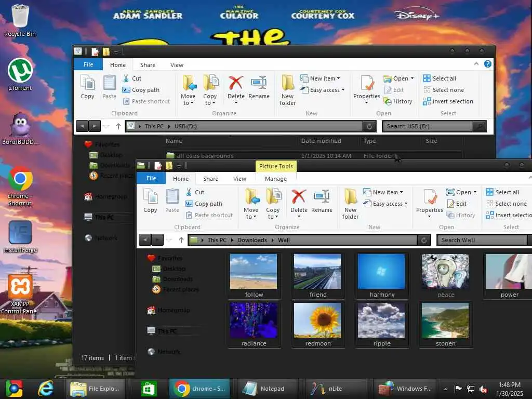Click New folder in the Wall window ribbon
Viewport: 532px width, 399px height.
(350, 204)
